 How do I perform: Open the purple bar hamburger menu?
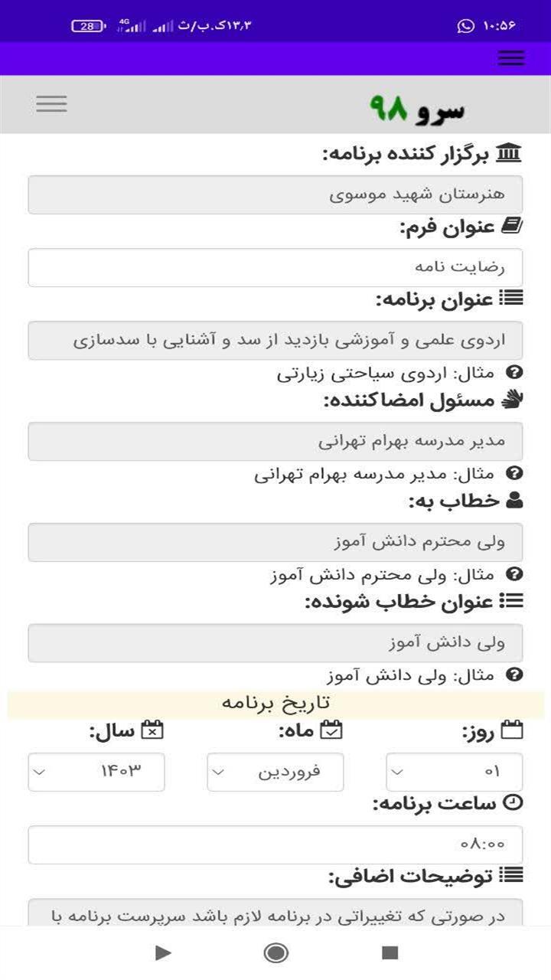point(510,58)
